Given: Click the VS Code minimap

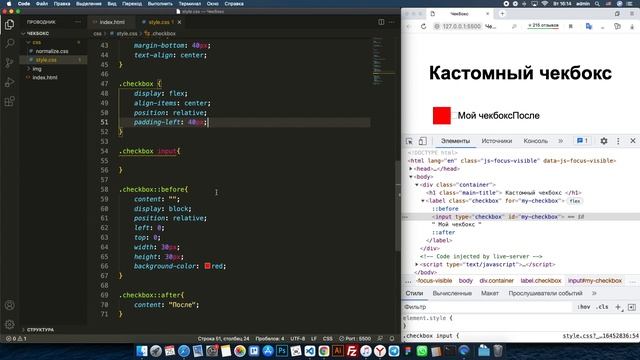Looking at the screenshot, I should [384, 61].
